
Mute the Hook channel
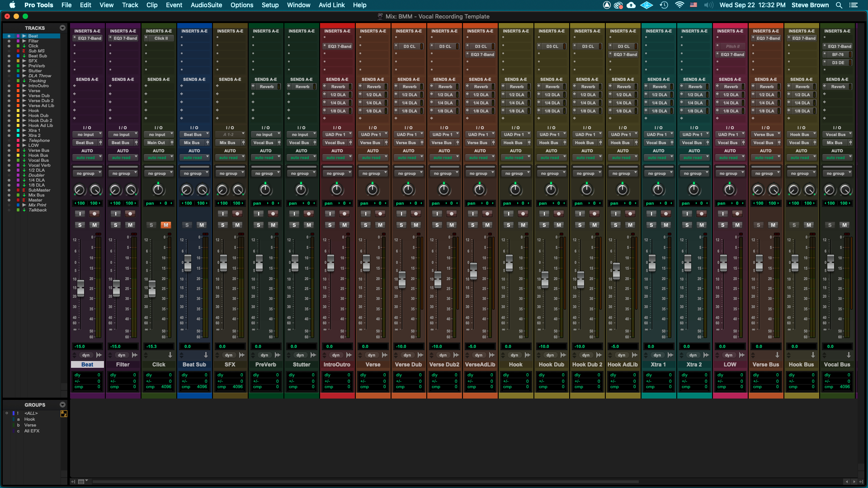point(523,225)
